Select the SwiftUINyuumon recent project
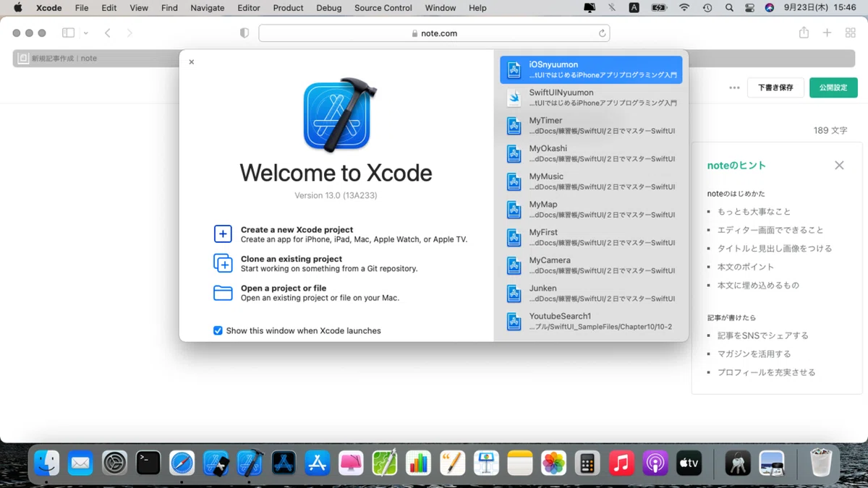 click(x=591, y=98)
